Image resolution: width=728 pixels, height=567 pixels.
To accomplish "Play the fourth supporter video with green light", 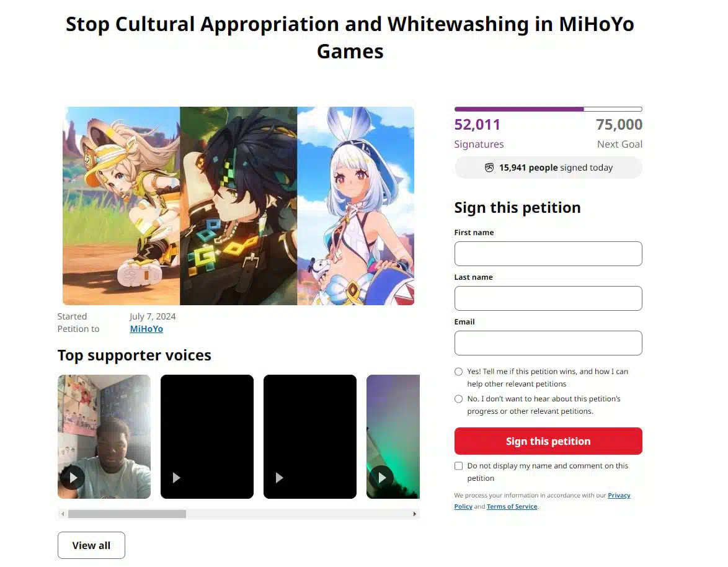I will (x=381, y=478).
